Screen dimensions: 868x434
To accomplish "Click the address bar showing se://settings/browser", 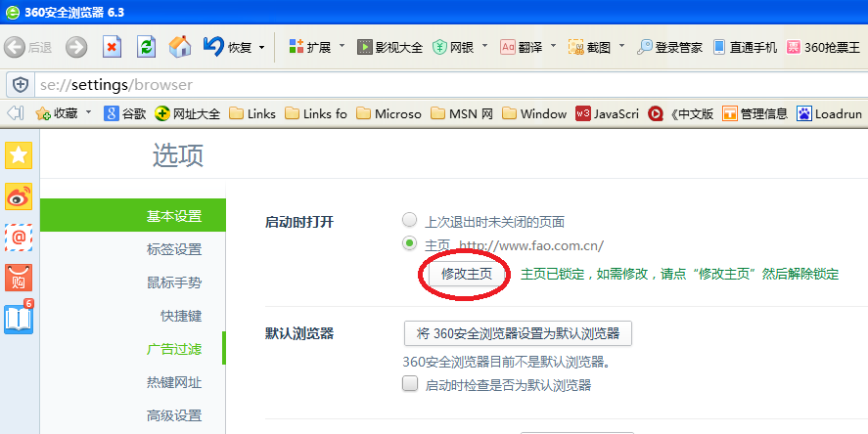I will pyautogui.click(x=451, y=85).
